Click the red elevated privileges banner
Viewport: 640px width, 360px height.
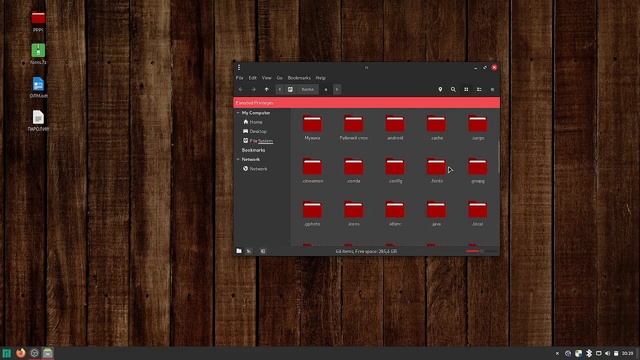[x=367, y=103]
